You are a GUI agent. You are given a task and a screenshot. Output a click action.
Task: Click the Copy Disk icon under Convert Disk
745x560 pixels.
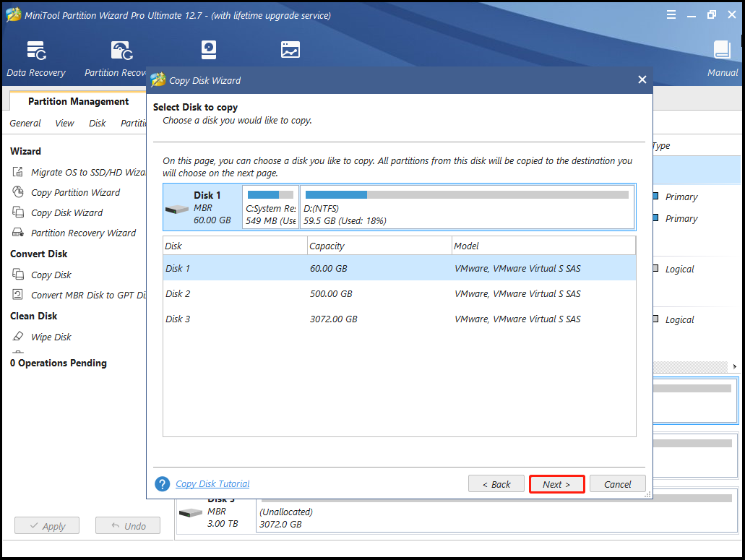pos(18,275)
